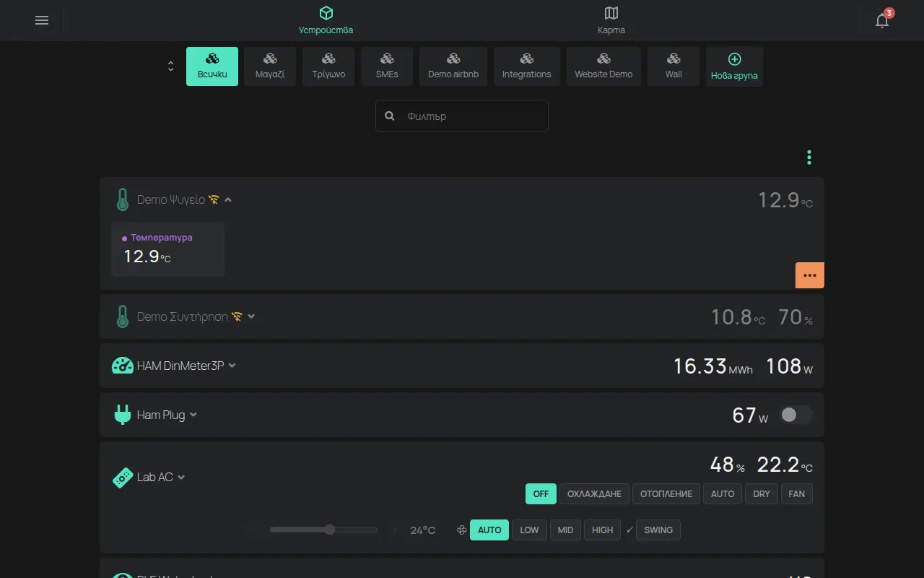Image resolution: width=924 pixels, height=578 pixels.
Task: Set Lab AC mode to ОХЛАЖДАНЕ
Action: click(594, 494)
